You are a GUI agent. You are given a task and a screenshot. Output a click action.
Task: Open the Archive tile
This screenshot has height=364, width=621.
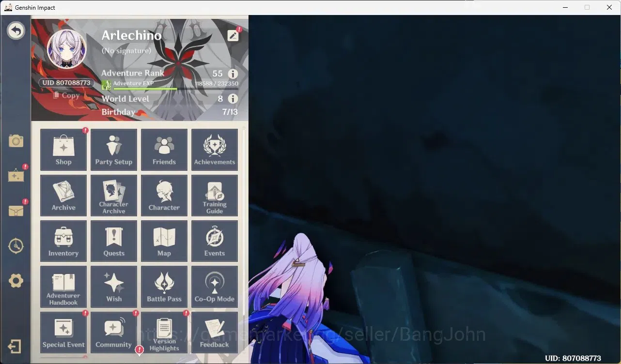(63, 195)
